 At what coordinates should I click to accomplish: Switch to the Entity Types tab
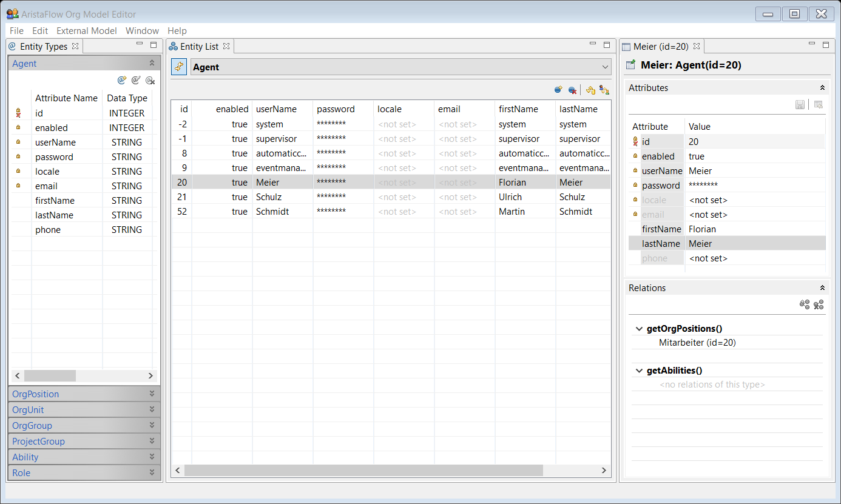[43, 47]
